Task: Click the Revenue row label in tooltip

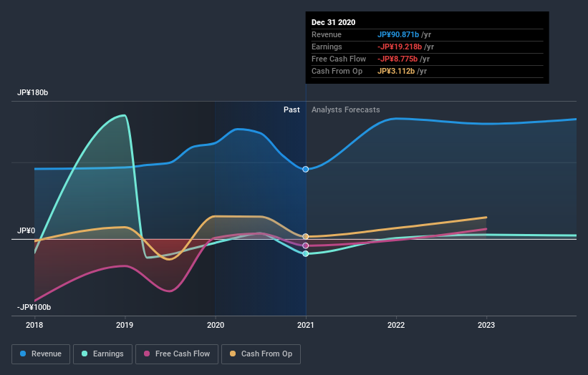Action: point(327,35)
